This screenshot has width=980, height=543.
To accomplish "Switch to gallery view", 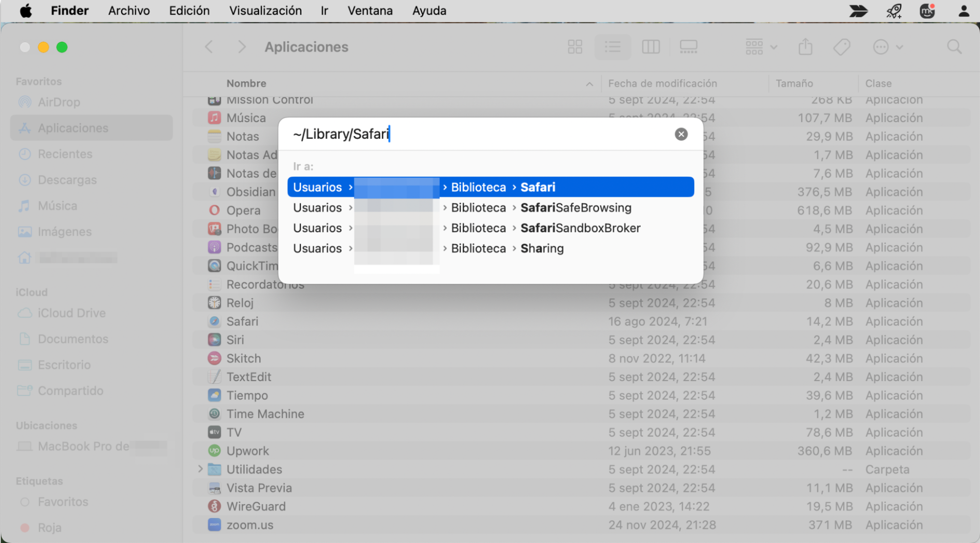I will click(688, 47).
